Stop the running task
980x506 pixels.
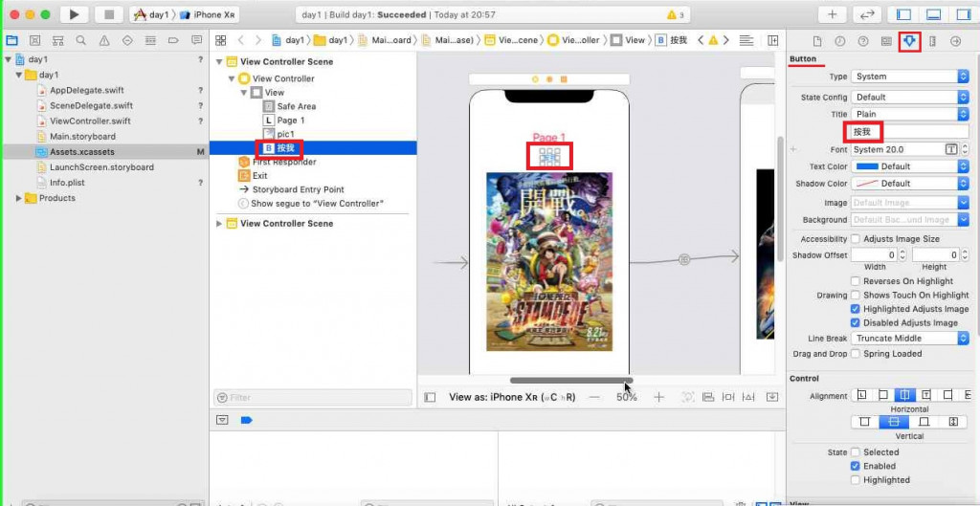(109, 14)
